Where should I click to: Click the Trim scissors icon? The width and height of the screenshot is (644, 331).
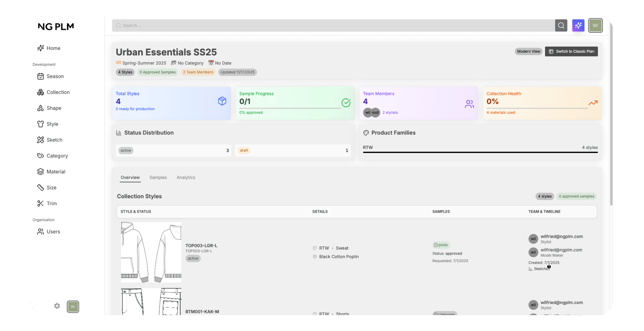41,203
